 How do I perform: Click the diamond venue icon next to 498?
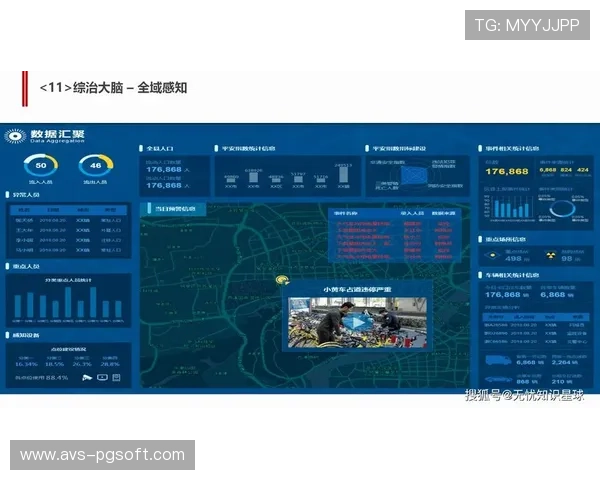point(492,255)
